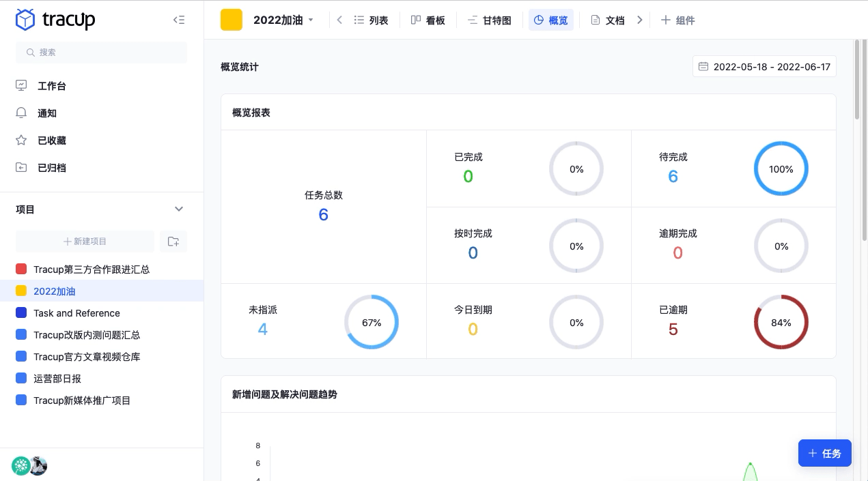Select the 2022加油 project in sidebar
The image size is (868, 481).
[54, 291]
